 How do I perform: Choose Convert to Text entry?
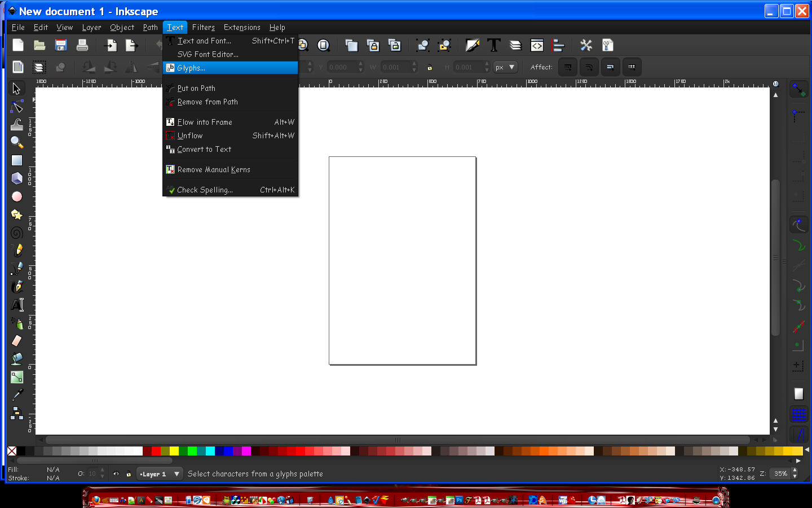(x=231, y=149)
